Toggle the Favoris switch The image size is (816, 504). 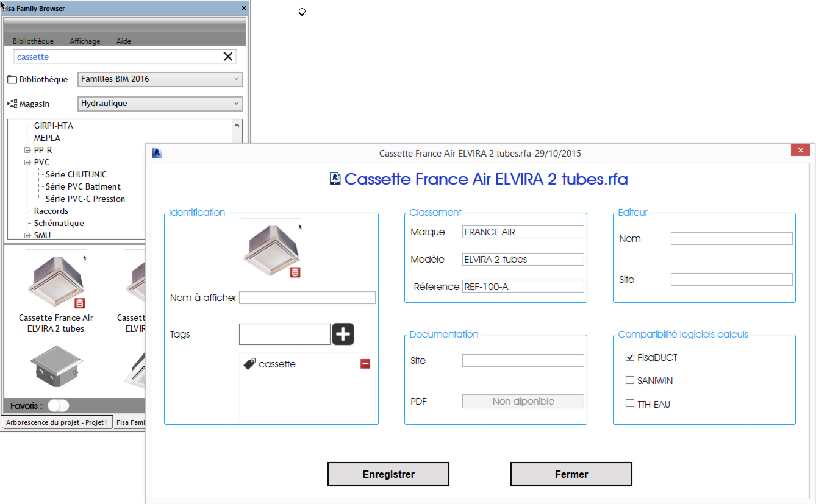pos(59,406)
